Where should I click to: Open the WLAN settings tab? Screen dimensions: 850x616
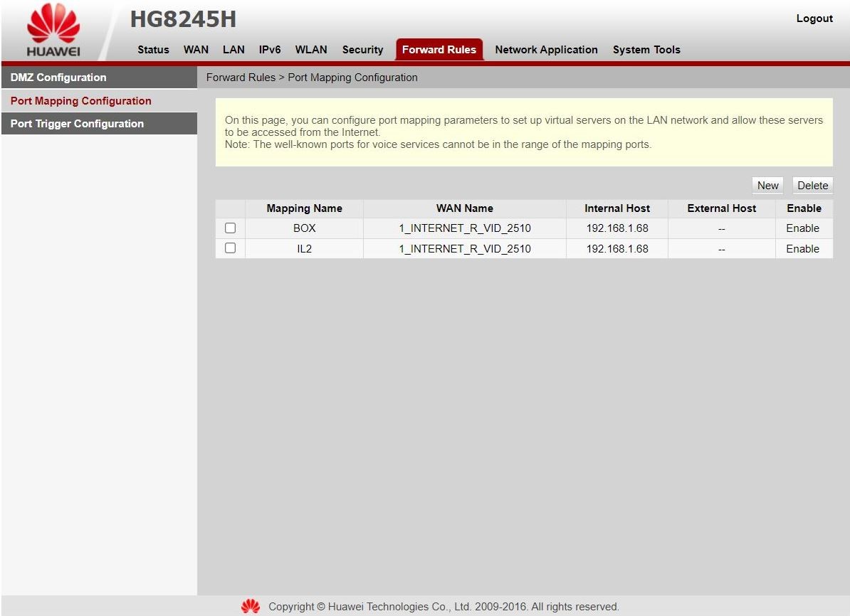pos(311,50)
